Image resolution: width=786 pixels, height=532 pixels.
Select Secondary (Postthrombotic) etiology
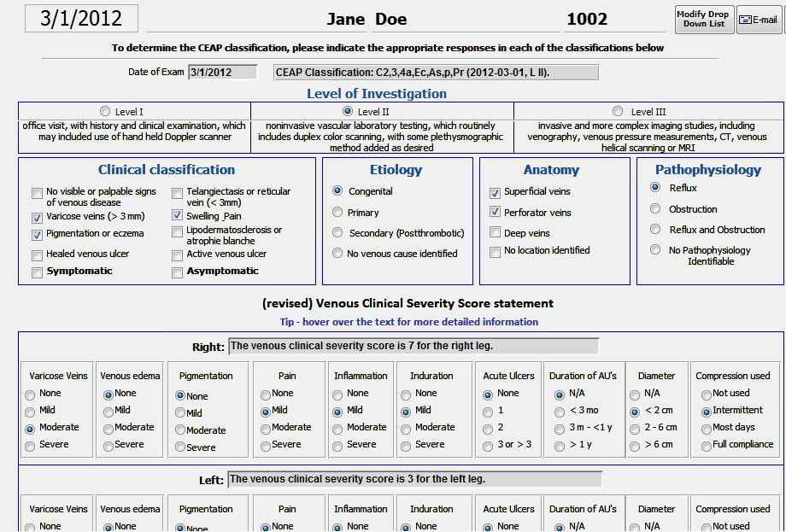[337, 232]
